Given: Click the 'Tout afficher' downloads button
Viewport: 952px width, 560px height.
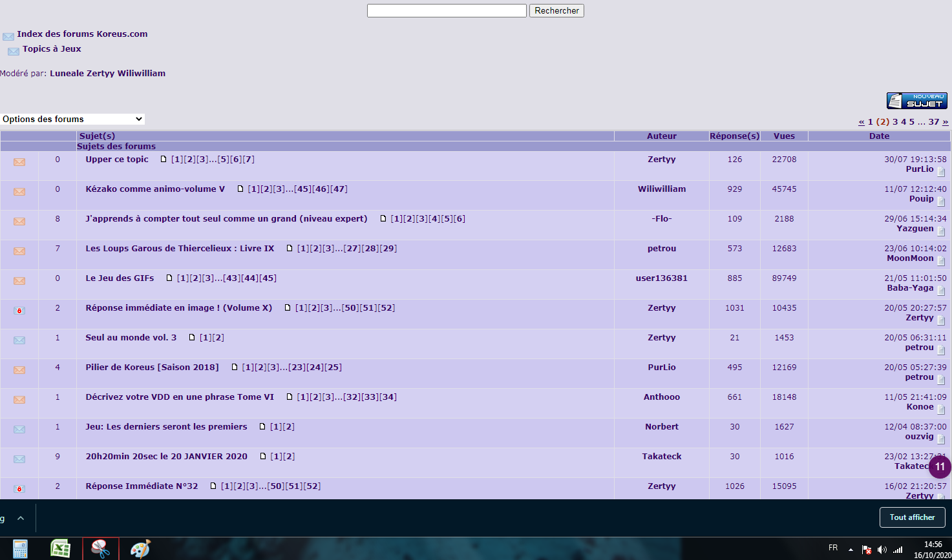Looking at the screenshot, I should (912, 517).
